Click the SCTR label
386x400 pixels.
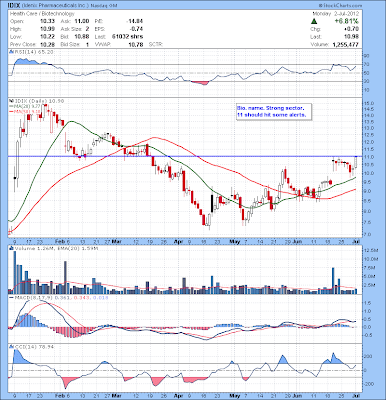156,44
